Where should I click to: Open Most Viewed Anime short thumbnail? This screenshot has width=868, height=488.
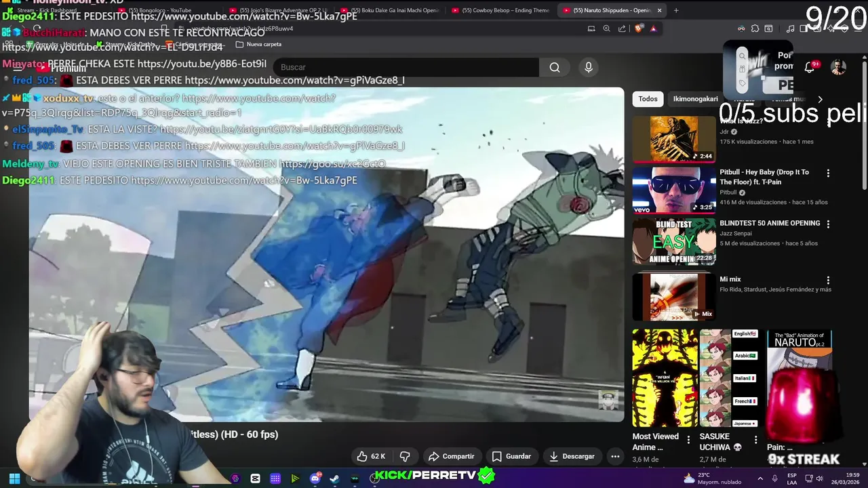[665, 378]
